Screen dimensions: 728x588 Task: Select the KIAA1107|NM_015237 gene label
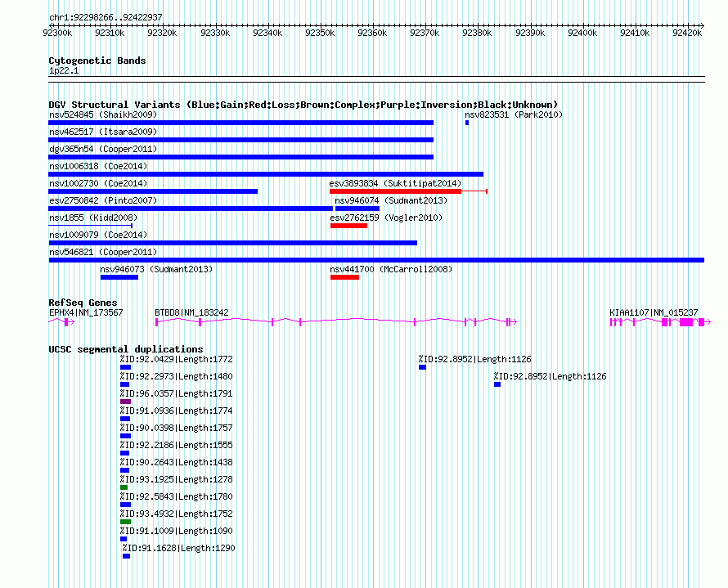654,312
